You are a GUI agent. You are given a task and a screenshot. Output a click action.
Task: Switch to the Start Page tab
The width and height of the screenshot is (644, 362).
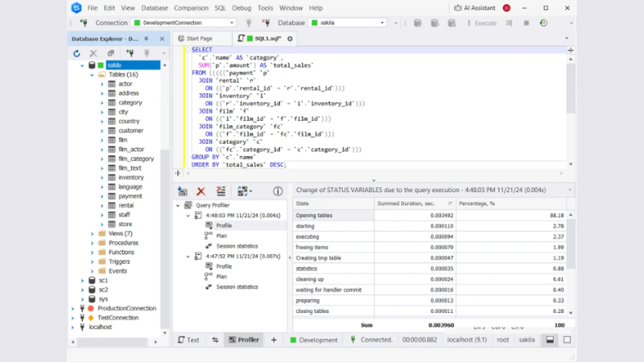200,38
